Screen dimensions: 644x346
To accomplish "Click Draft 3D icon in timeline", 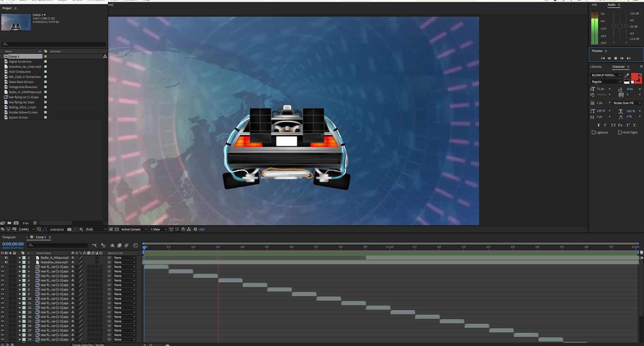I will click(x=103, y=245).
